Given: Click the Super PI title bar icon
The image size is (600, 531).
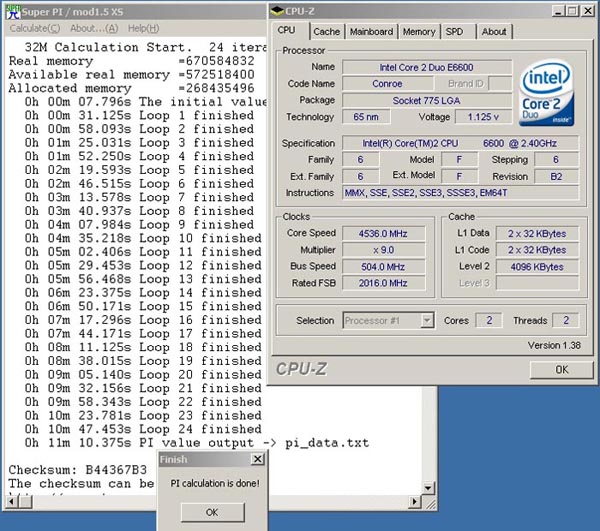Looking at the screenshot, I should (13, 12).
